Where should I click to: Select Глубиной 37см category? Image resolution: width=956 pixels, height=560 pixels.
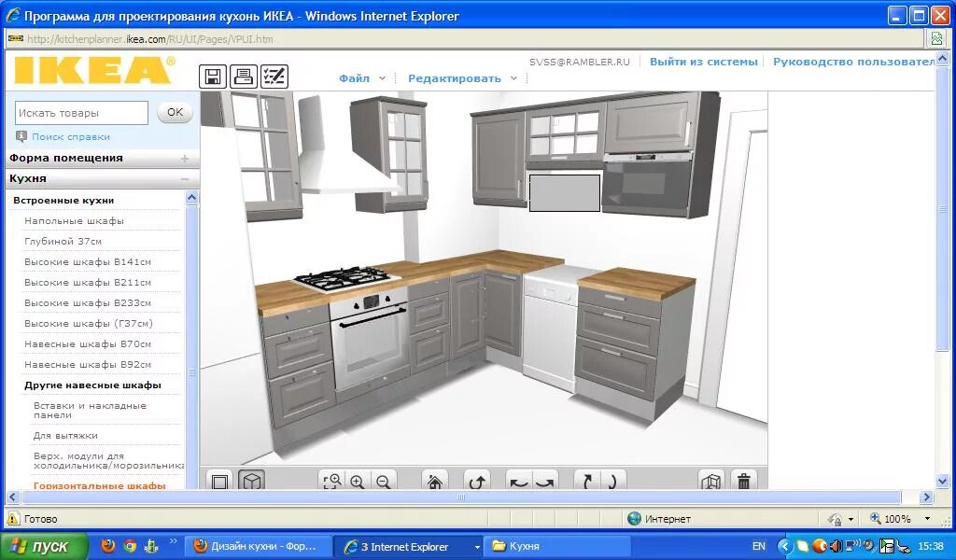[63, 242]
